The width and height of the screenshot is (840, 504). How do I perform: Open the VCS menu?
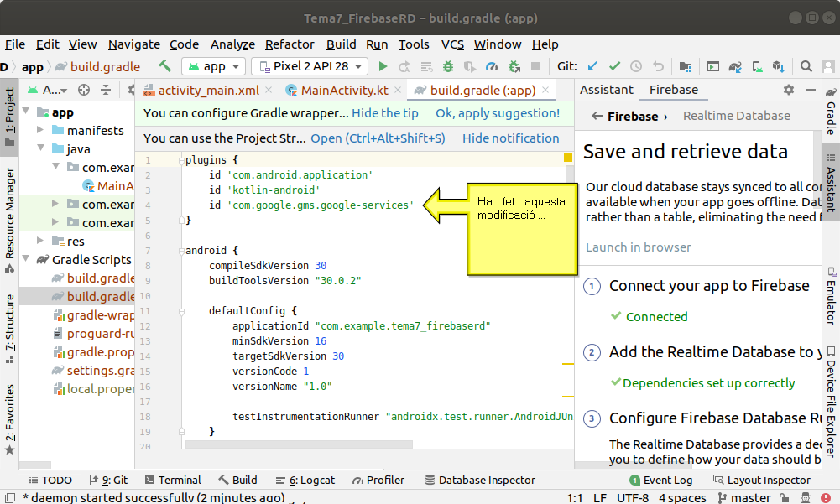(452, 44)
